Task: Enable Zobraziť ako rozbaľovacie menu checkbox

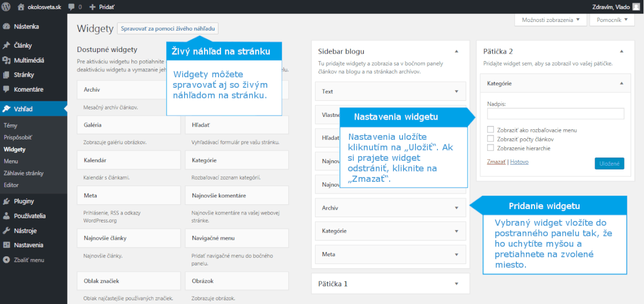Action: tap(491, 130)
